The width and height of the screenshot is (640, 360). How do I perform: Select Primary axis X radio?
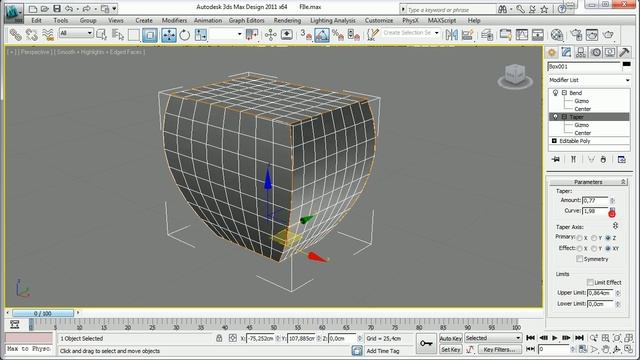[x=579, y=238]
